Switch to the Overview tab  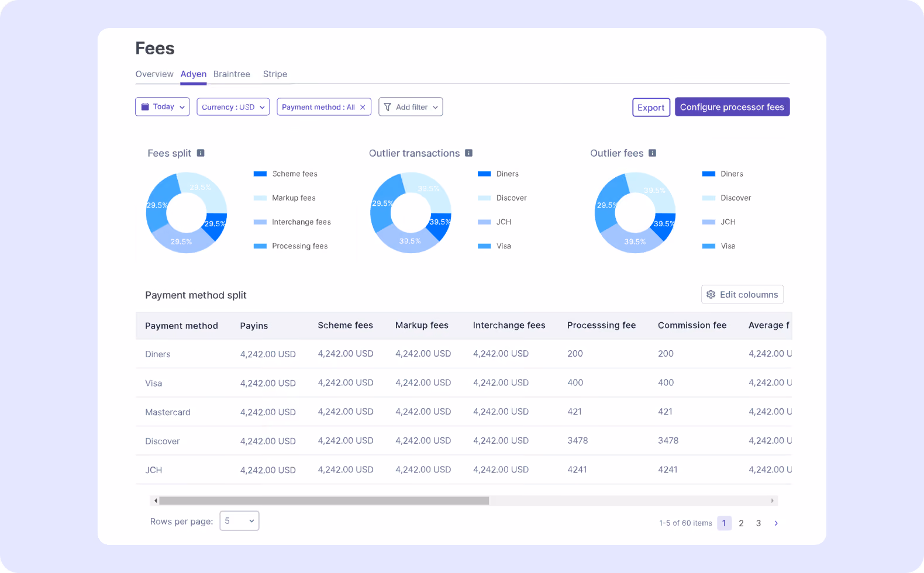pyautogui.click(x=154, y=74)
